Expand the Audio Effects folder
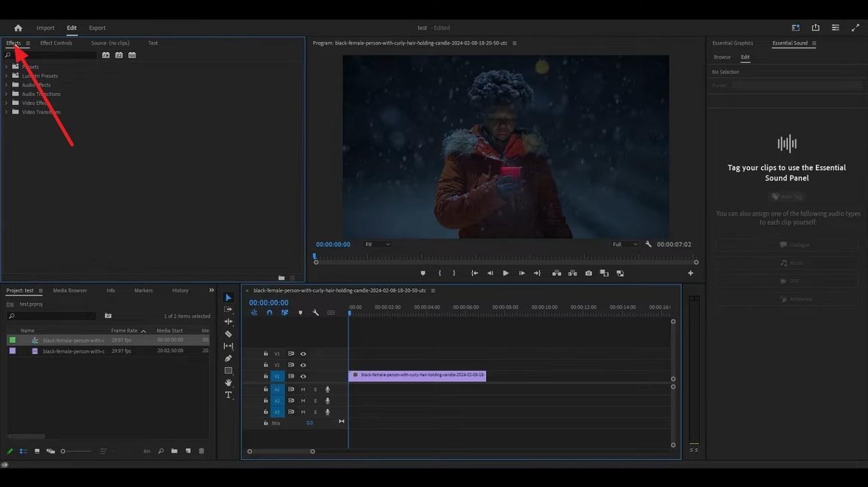 [x=6, y=85]
